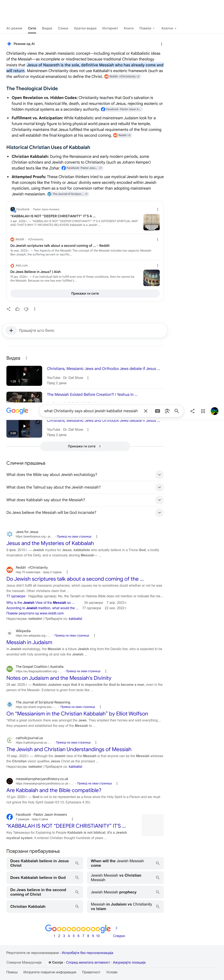Expand the "The Journal of Scriptur... +1" source chip

68,194
